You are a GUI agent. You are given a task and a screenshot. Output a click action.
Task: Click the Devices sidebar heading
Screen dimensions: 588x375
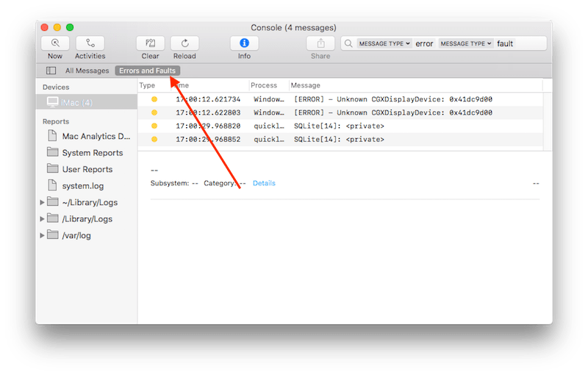click(x=56, y=87)
